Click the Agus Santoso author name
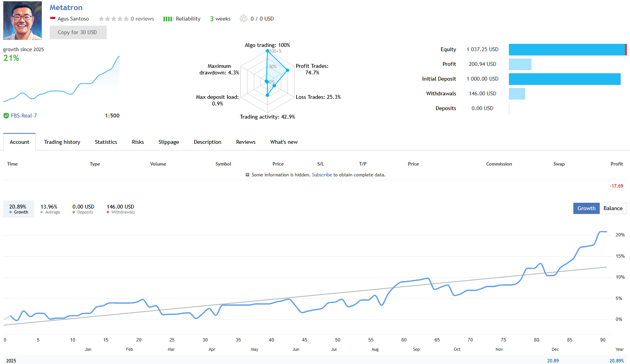 click(73, 18)
